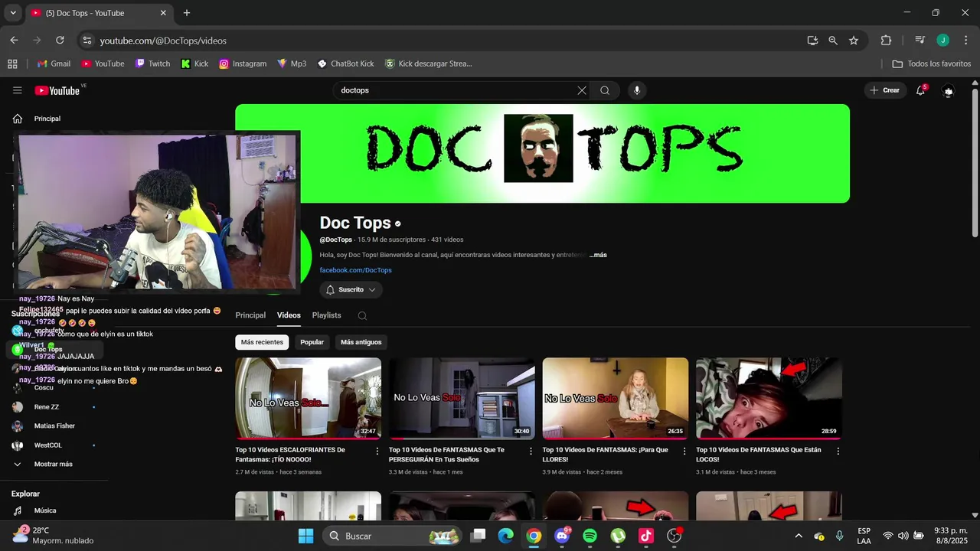Open the Gmail bookmark
980x551 pixels.
click(x=54, y=64)
